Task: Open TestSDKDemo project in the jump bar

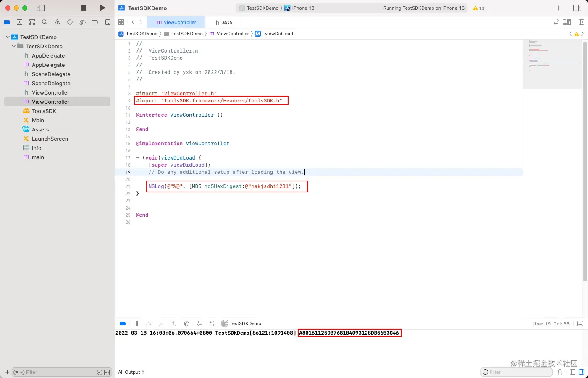Action: coord(138,34)
